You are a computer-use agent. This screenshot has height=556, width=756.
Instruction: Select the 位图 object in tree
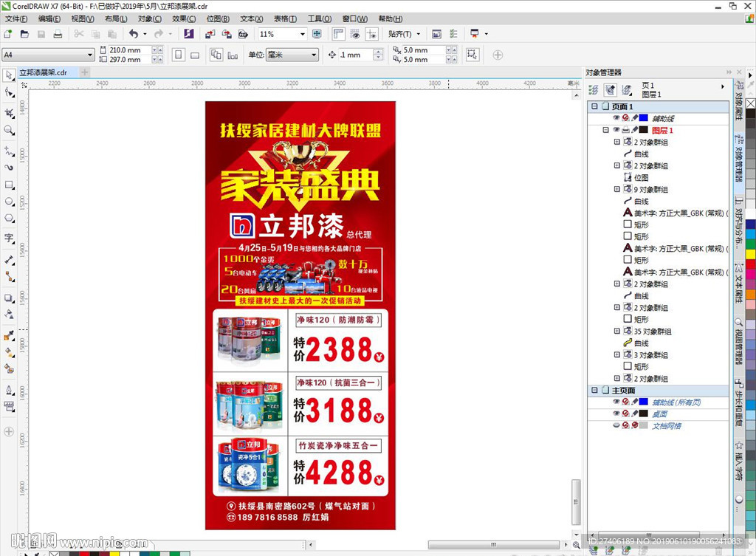(641, 177)
